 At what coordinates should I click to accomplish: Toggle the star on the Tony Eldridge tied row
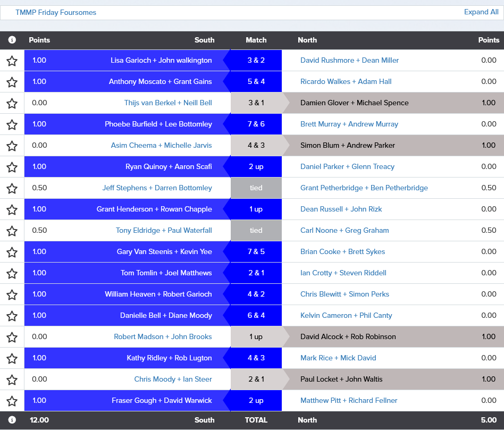[12, 230]
